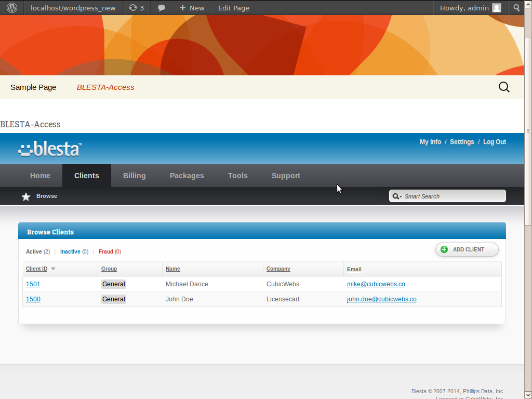Open the Billing tab

(x=135, y=176)
